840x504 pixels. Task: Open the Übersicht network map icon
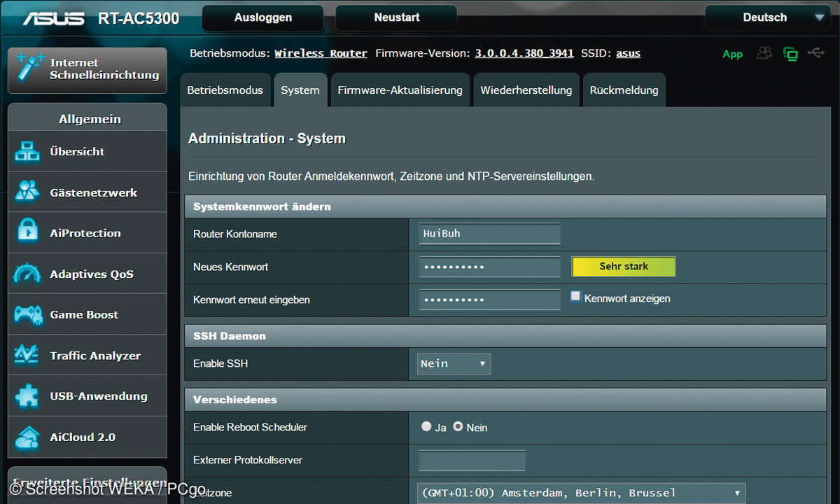click(x=27, y=151)
